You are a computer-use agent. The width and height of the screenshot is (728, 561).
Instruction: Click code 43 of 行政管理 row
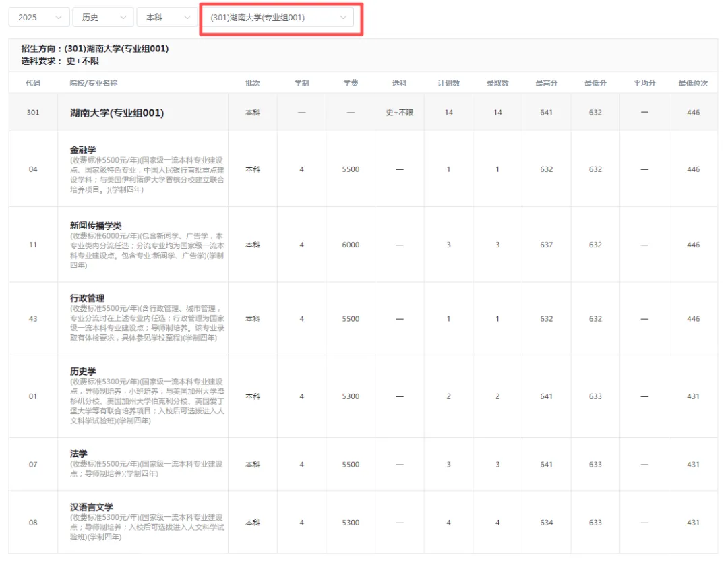pyautogui.click(x=33, y=318)
